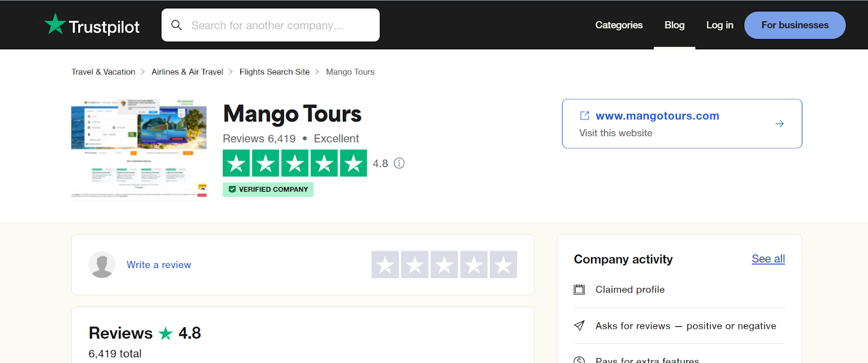Click the Reviews heading green star
This screenshot has width=868, height=363.
coord(165,333)
